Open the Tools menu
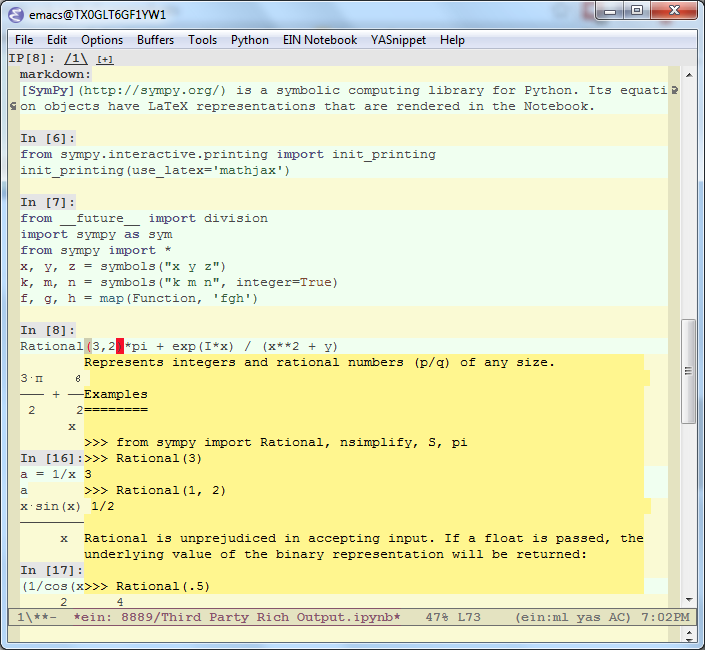705x650 pixels. pos(202,40)
